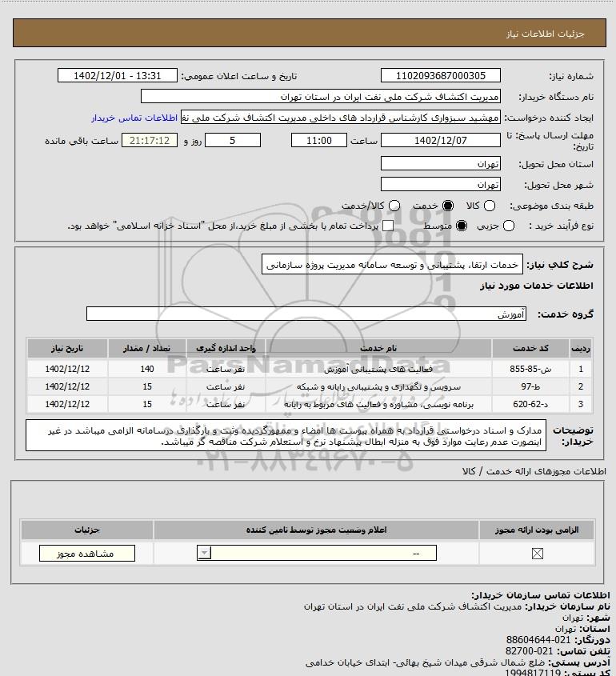Click the ایجاد کننده درخواست field
Viewport: 616px width, 676px height.
(341, 118)
